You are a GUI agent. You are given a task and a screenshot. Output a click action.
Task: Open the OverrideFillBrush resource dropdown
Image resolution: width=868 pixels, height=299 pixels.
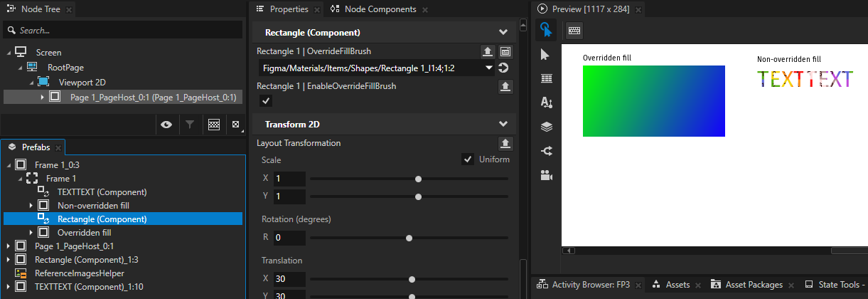[488, 68]
